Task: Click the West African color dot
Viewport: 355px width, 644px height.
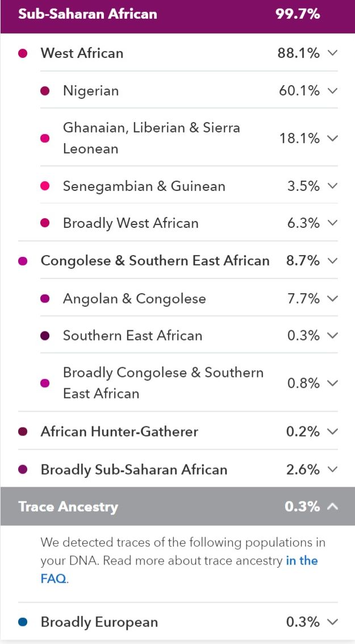Action: coord(23,53)
